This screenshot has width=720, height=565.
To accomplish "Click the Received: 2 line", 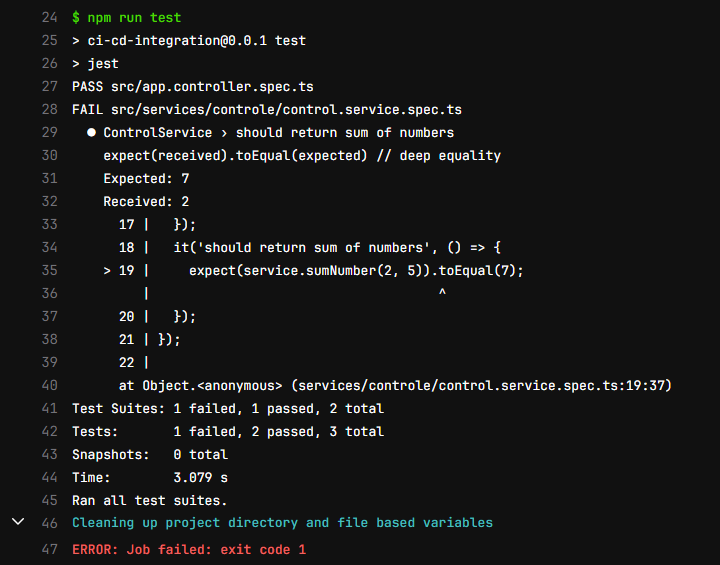I will tap(146, 202).
